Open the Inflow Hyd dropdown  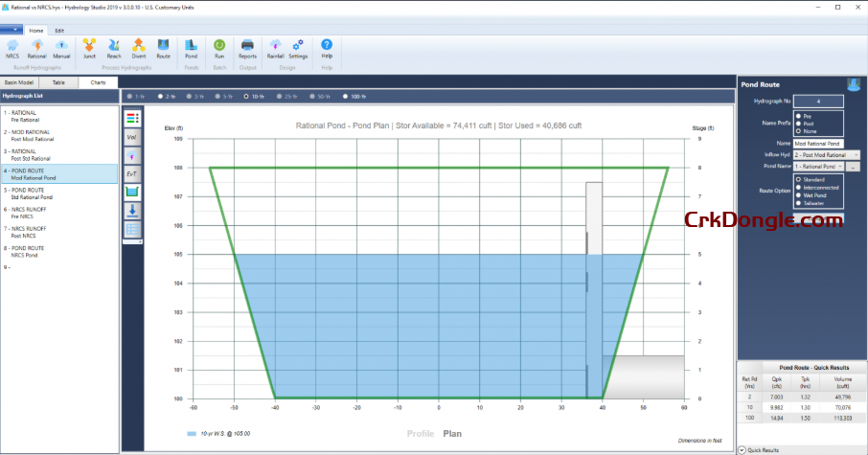coord(854,154)
